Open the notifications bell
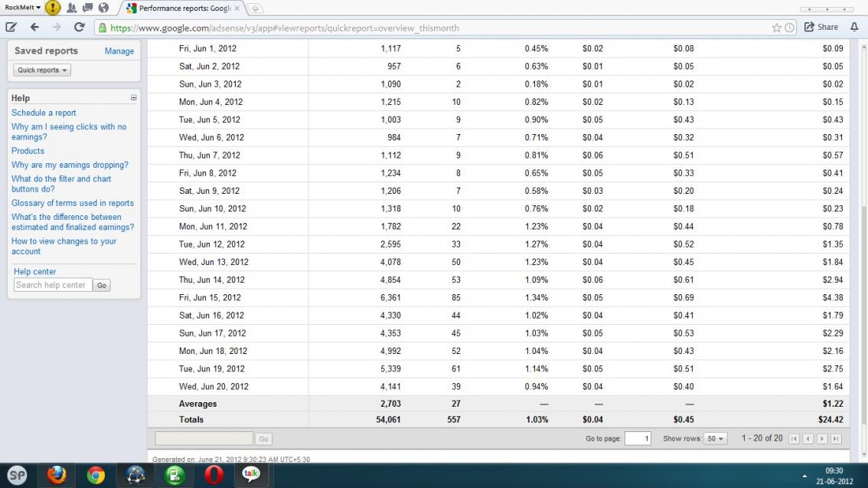The height and width of the screenshot is (488, 868). pos(854,27)
